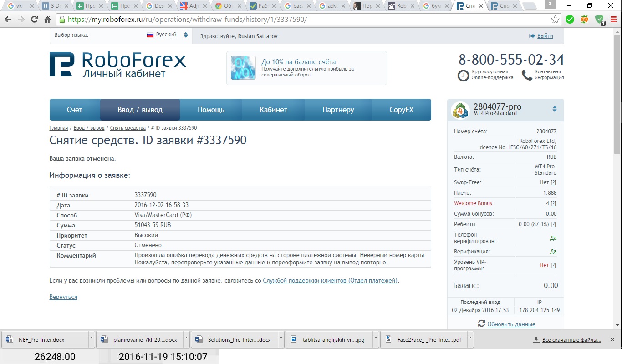This screenshot has height=364, width=622.
Task: Open the Службой поддержки клиентов link
Action: point(330,281)
